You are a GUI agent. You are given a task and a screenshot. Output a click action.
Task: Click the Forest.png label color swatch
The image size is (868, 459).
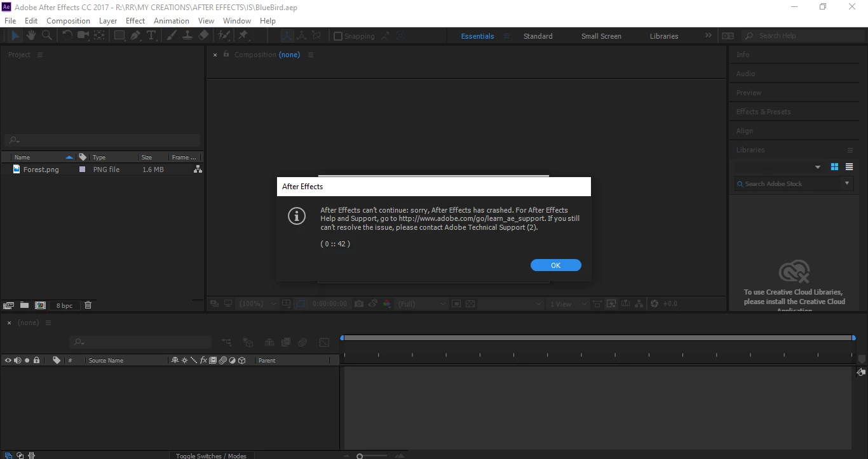[x=82, y=170]
